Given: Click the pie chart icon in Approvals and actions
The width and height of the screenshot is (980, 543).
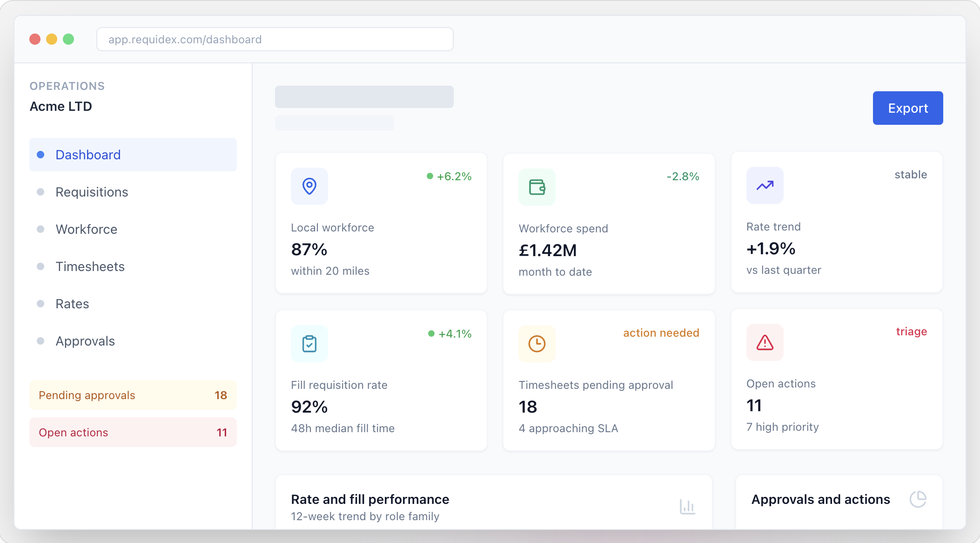Looking at the screenshot, I should tap(918, 499).
